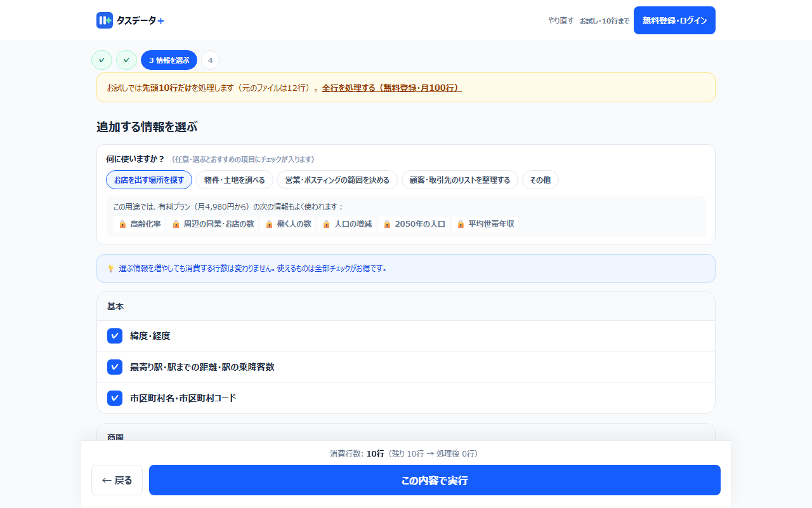Viewport: 812px width, 508px height.
Task: Click the やり直す link
Action: (561, 20)
